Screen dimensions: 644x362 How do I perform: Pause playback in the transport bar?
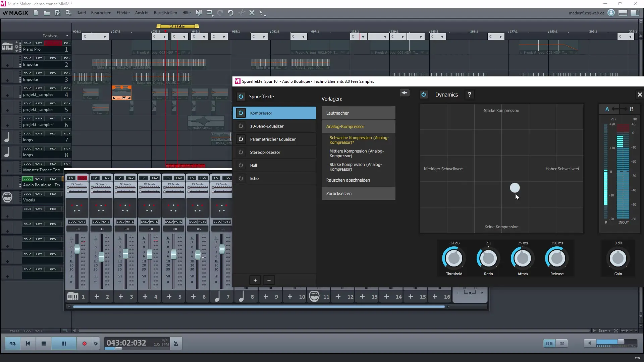64,344
